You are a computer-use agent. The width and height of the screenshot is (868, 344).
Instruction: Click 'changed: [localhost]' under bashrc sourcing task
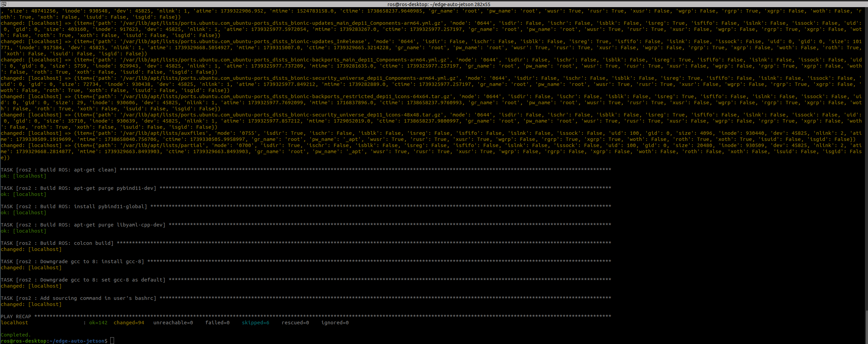[31, 304]
